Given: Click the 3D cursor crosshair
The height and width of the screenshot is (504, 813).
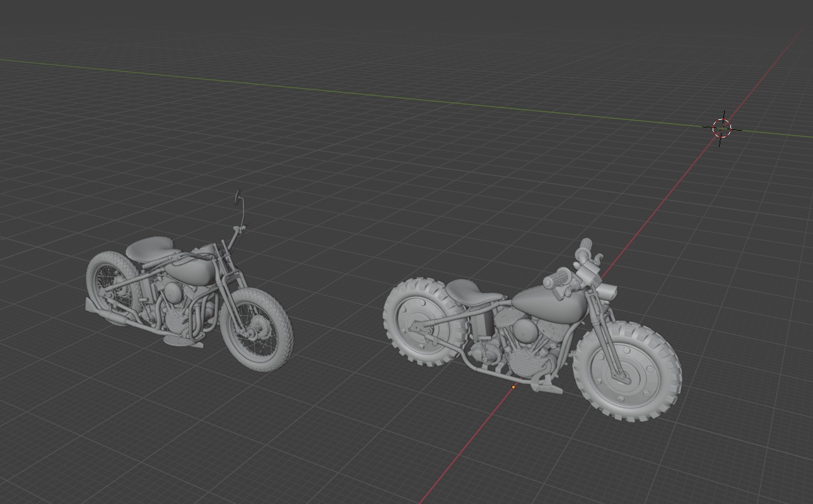Looking at the screenshot, I should click(722, 128).
